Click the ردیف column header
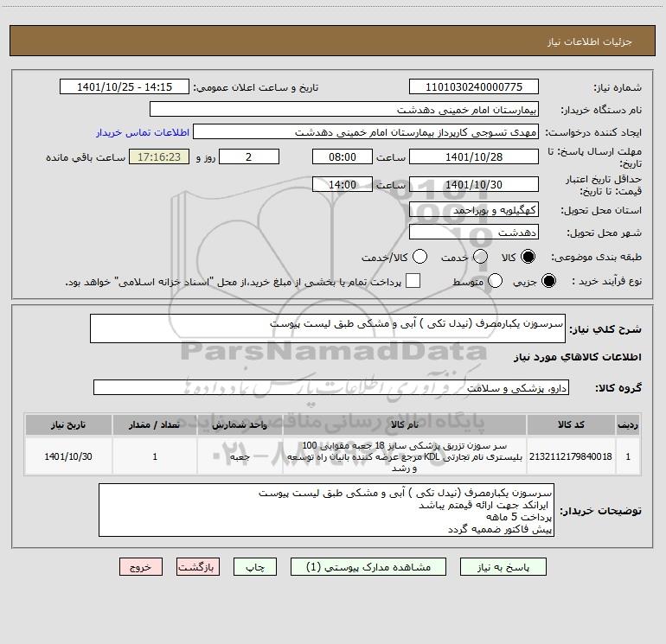The image size is (666, 644). (x=628, y=424)
